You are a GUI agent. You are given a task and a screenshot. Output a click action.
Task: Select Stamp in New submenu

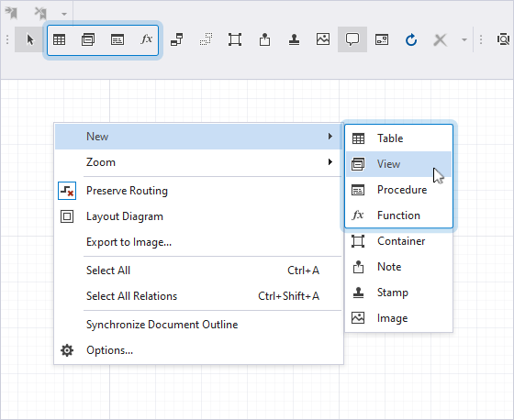pos(398,293)
